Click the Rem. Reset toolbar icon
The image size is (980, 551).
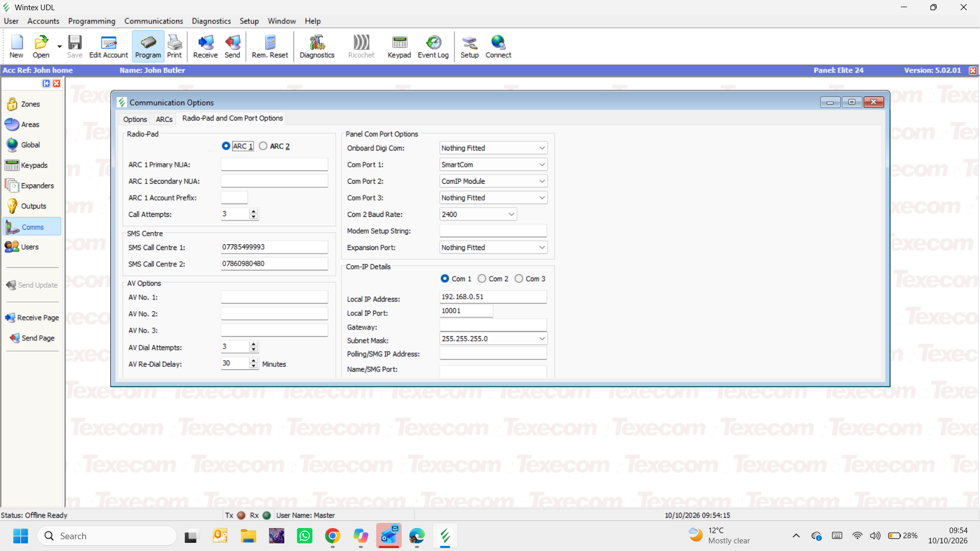point(270,46)
